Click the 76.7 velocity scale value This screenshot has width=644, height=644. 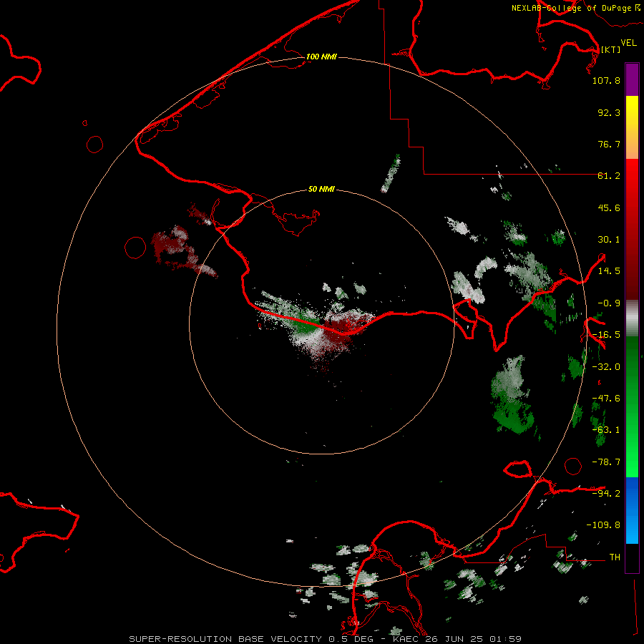pos(609,144)
